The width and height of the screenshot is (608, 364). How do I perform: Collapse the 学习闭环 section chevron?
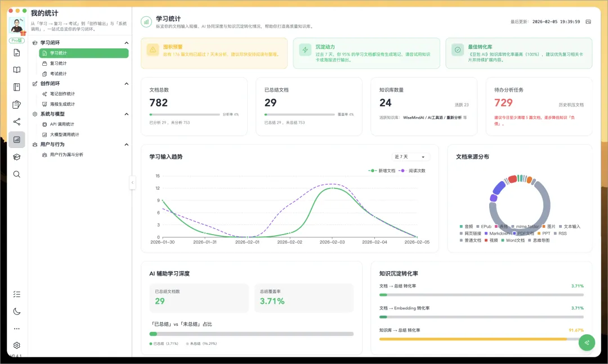coord(126,43)
